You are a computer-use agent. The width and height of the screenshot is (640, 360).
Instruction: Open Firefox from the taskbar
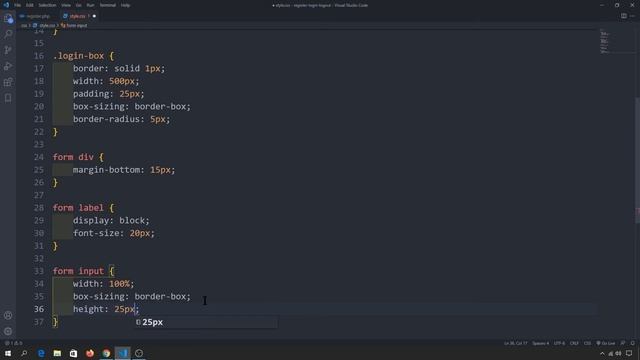click(x=90, y=353)
